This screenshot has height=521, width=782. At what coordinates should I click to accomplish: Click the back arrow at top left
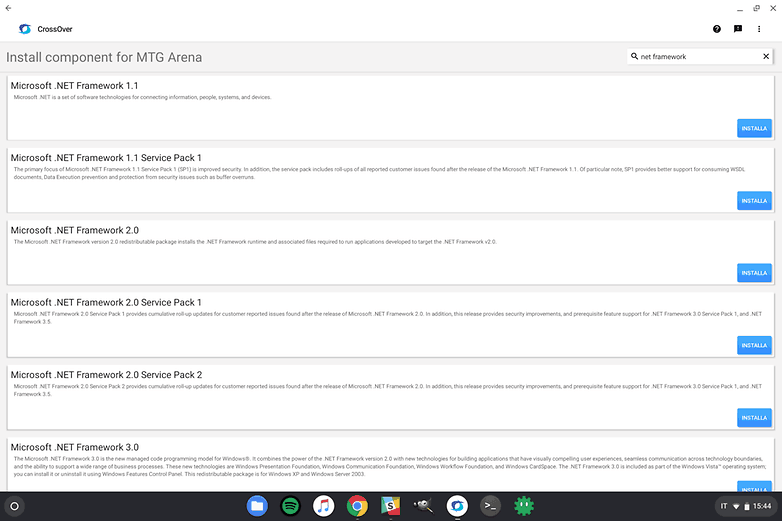(x=9, y=7)
